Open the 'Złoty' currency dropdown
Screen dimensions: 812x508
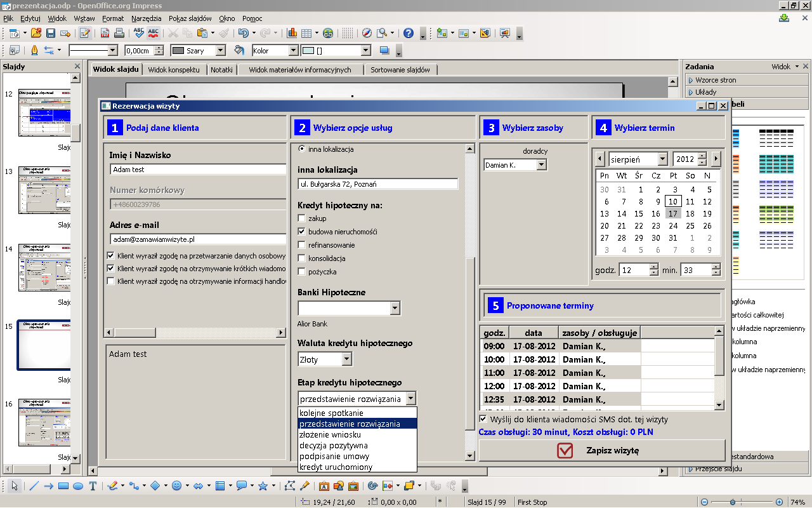346,359
